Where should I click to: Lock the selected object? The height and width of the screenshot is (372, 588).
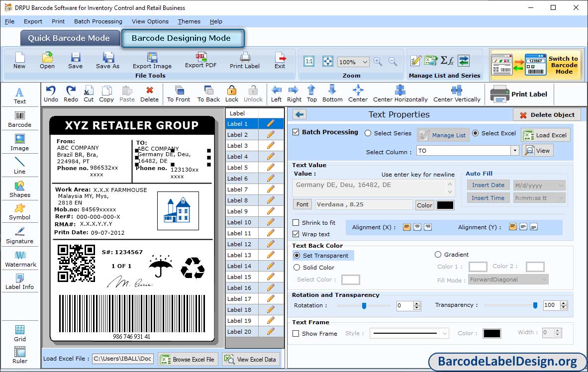tap(232, 94)
